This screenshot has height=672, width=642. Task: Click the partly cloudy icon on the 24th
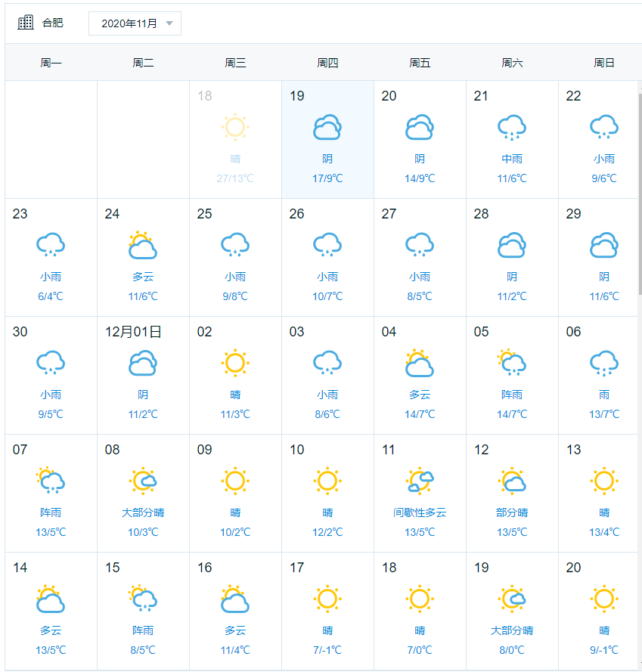point(143,245)
